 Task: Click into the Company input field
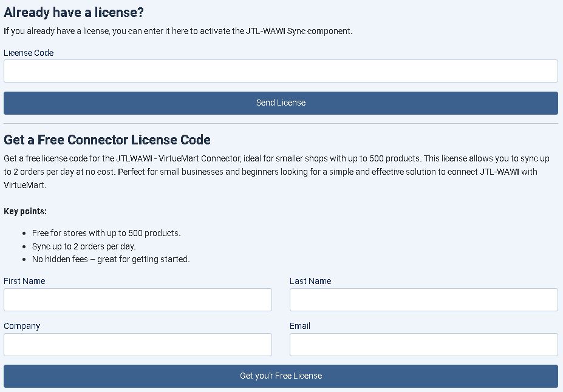(x=138, y=345)
